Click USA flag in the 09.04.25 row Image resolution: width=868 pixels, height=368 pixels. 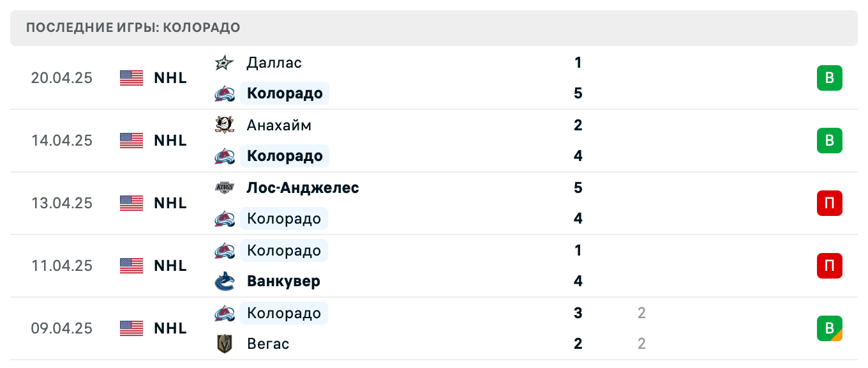[x=131, y=328]
